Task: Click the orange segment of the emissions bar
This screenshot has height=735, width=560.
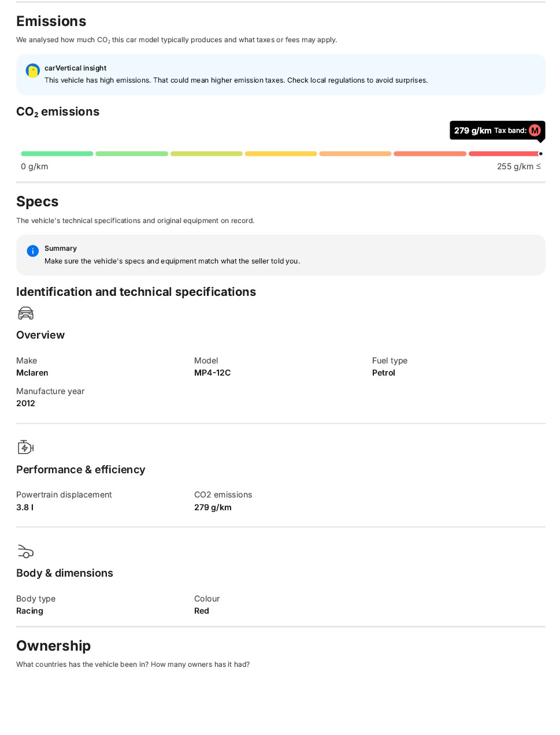Action: point(355,154)
